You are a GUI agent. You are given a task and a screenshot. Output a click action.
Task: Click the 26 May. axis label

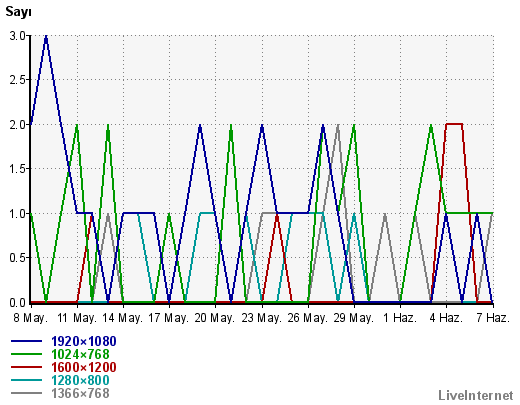(x=307, y=318)
